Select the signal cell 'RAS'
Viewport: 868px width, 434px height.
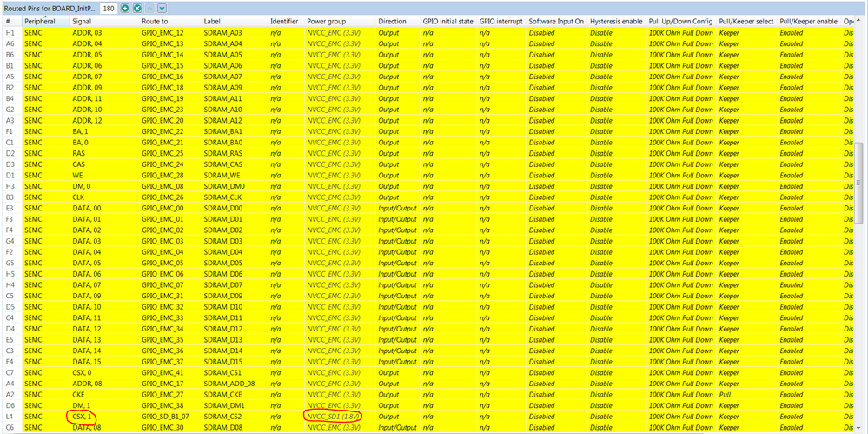click(78, 154)
